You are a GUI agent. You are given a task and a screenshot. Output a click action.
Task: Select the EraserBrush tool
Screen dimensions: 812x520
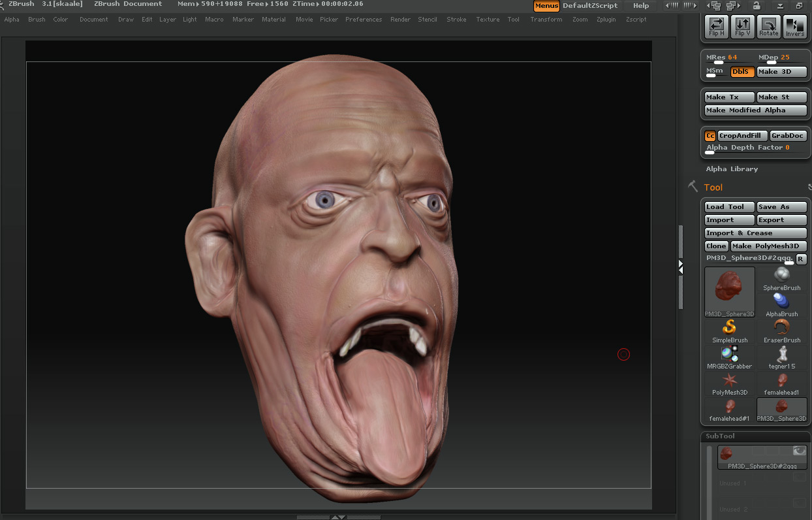[x=781, y=331]
